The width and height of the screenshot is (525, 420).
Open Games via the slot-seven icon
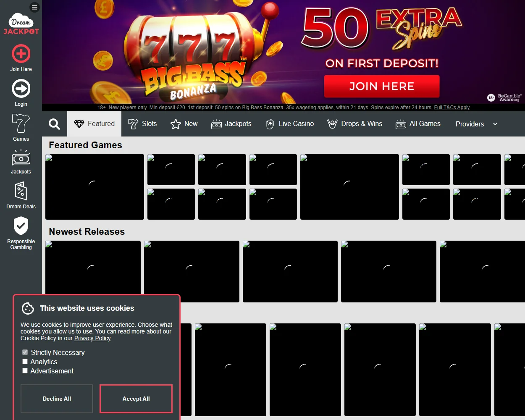tap(21, 124)
